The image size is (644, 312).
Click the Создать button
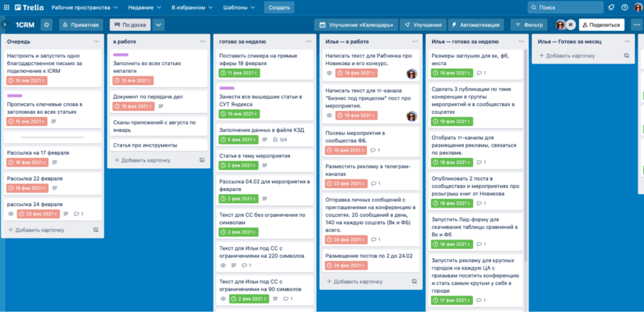coord(279,7)
